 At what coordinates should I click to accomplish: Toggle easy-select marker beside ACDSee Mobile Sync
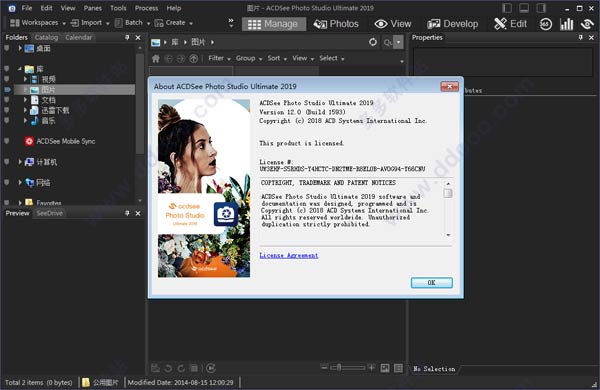pyautogui.click(x=7, y=141)
